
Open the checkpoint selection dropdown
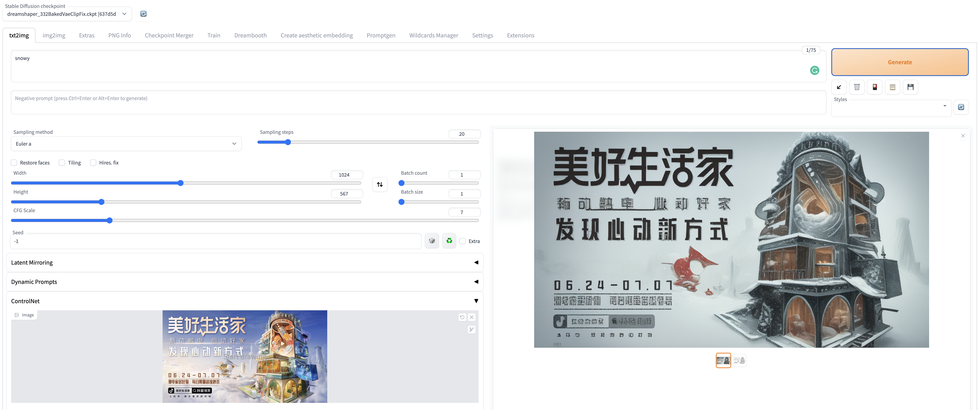(x=67, y=14)
